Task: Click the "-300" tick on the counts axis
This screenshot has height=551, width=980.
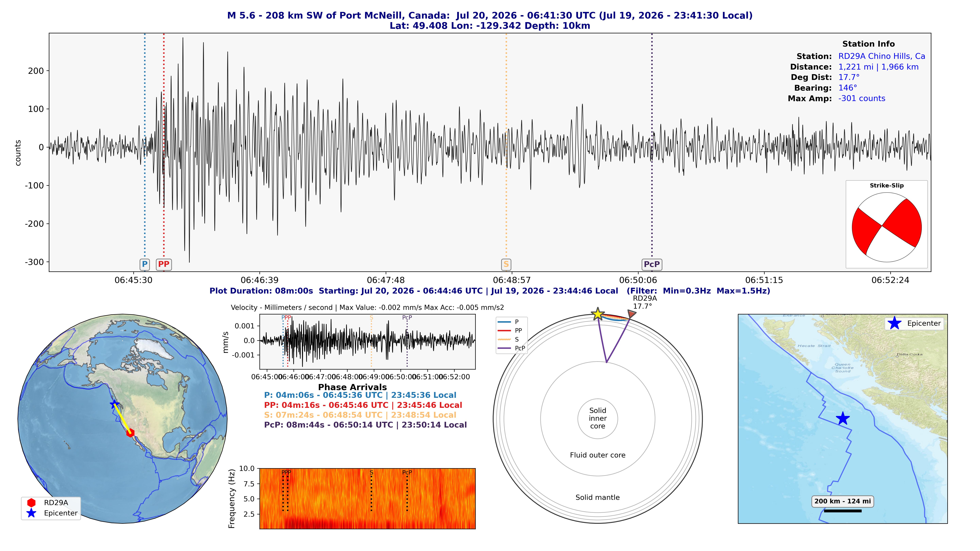Action: pos(35,262)
